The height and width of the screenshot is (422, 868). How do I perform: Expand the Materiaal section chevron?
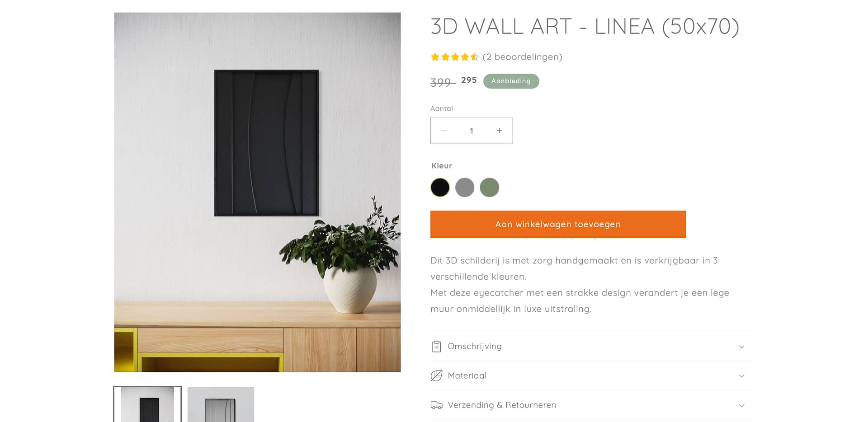point(741,376)
